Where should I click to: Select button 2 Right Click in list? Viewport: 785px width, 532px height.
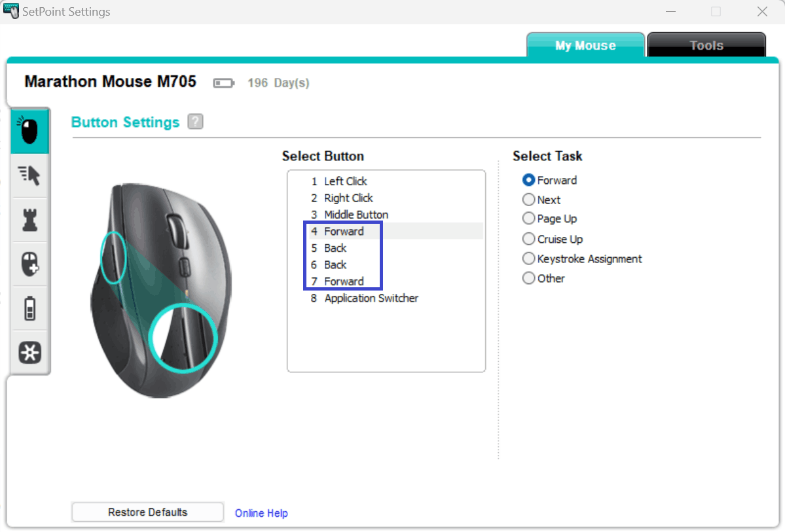click(386, 198)
